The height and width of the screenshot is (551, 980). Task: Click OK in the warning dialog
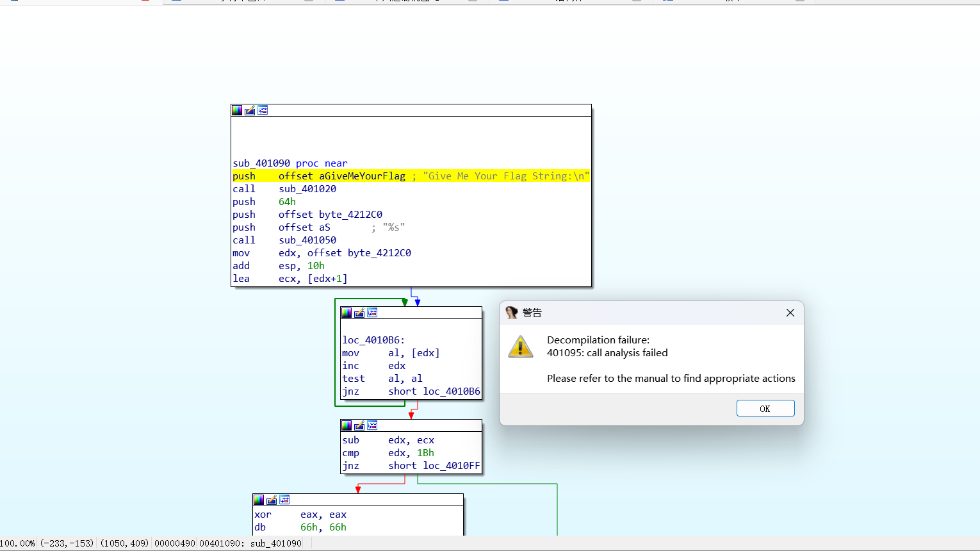click(765, 408)
